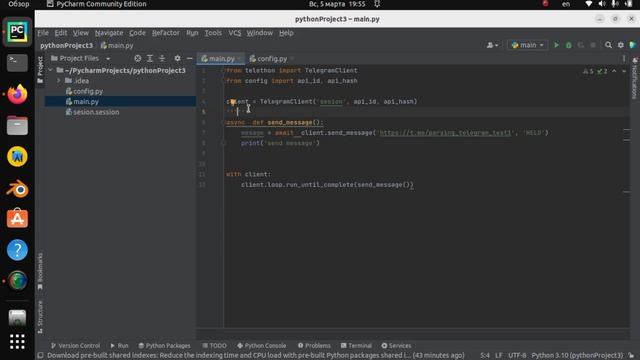Open the Terminal tool window

(356, 345)
